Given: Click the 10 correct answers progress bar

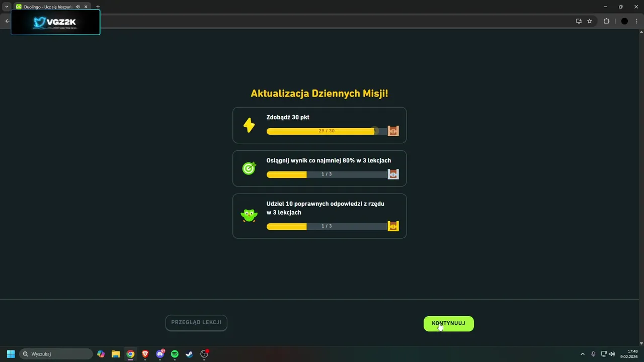Looking at the screenshot, I should point(327,226).
